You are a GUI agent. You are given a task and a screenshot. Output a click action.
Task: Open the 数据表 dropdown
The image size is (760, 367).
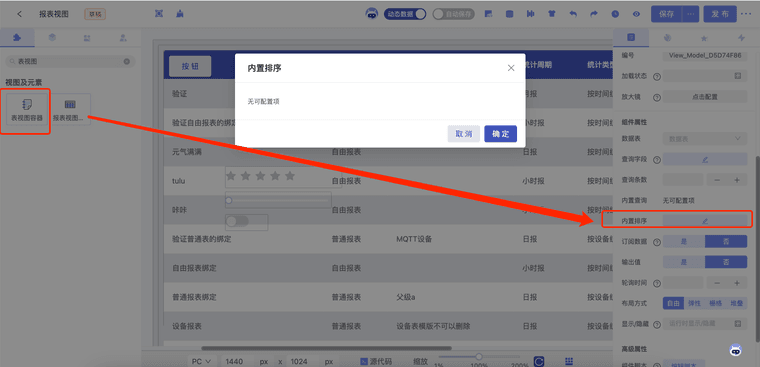pos(705,139)
